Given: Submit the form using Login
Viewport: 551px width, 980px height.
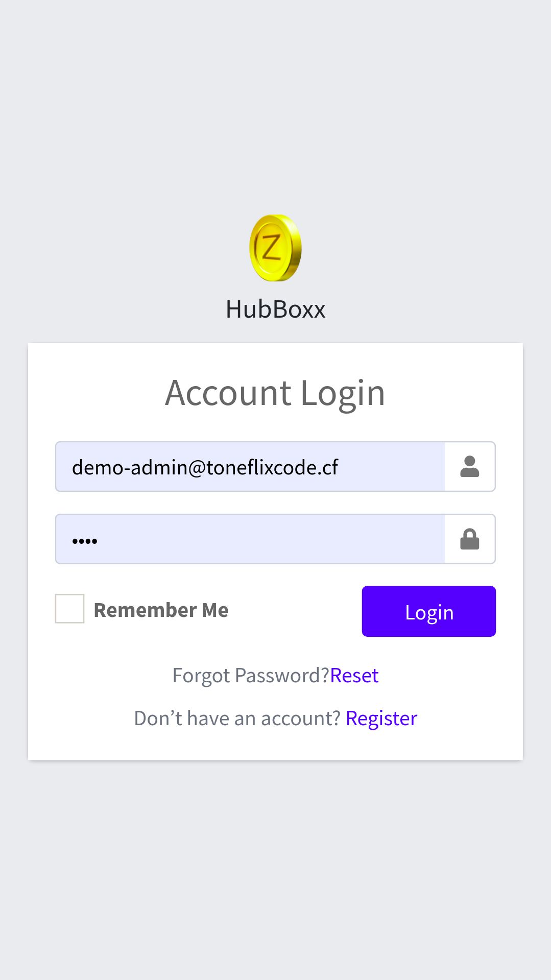Looking at the screenshot, I should point(429,611).
